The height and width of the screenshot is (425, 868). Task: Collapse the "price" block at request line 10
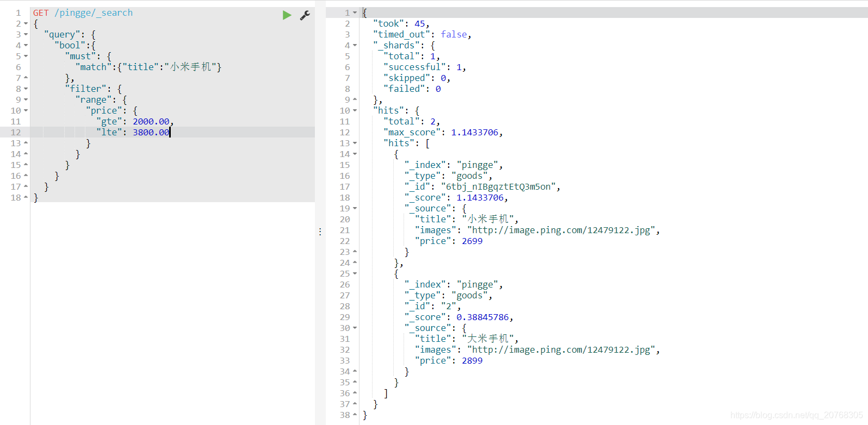pyautogui.click(x=26, y=111)
